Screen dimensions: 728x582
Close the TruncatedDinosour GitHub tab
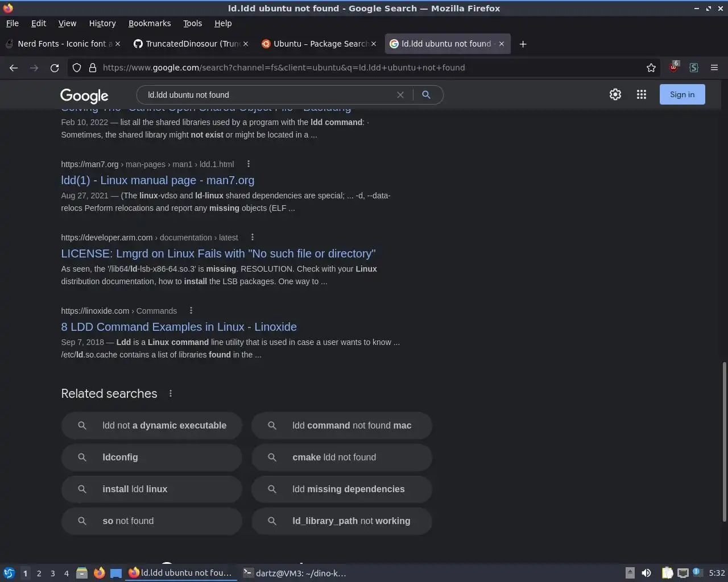pyautogui.click(x=246, y=44)
